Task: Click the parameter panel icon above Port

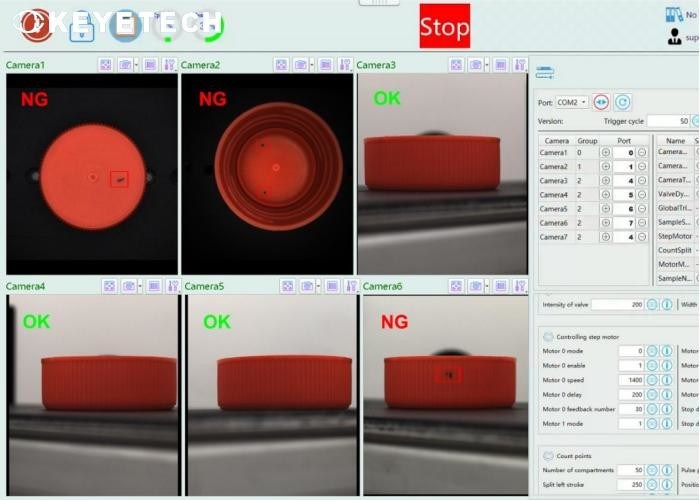Action: pyautogui.click(x=545, y=72)
